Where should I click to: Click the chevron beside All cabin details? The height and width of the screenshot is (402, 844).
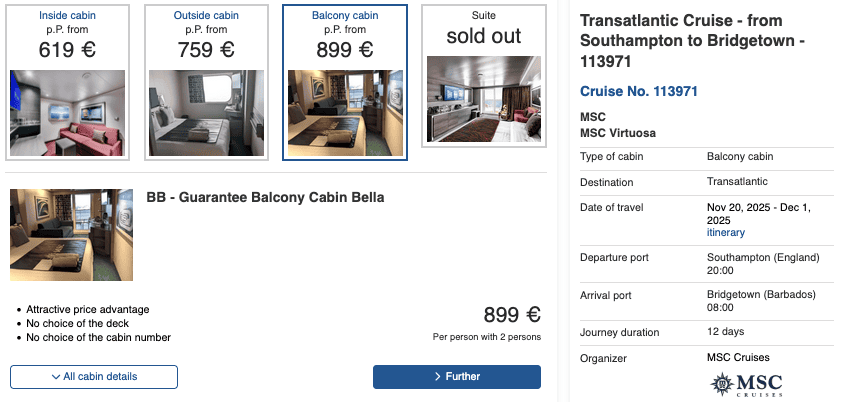(55, 377)
